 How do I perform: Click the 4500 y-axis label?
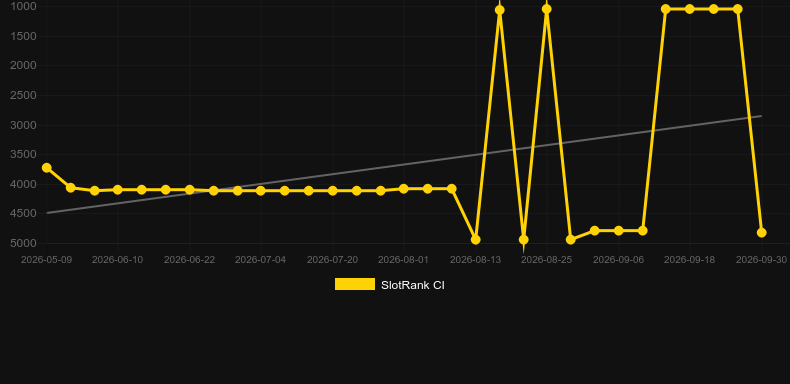click(x=23, y=214)
